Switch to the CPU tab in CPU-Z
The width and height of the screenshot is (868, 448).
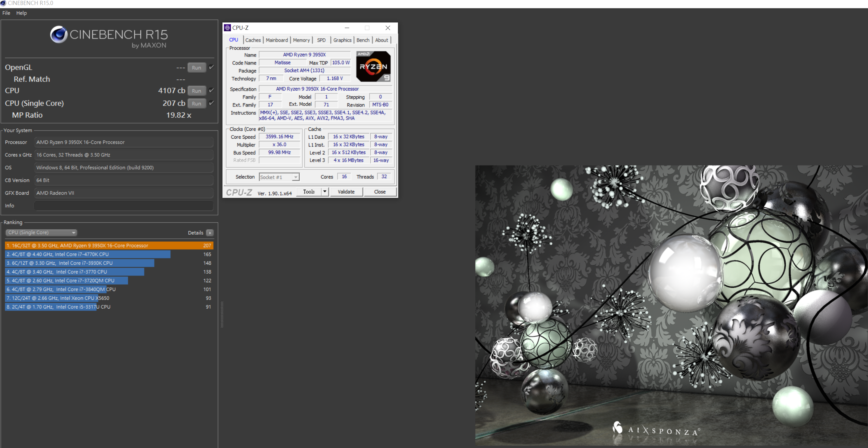tap(234, 40)
